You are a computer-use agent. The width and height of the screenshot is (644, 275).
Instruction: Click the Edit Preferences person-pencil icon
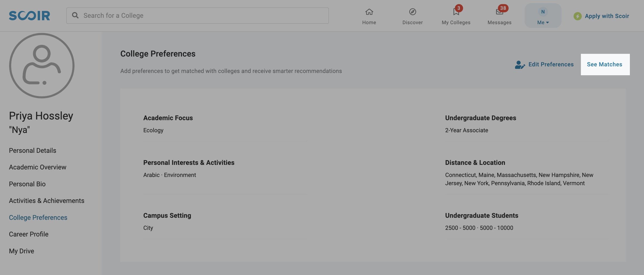520,65
